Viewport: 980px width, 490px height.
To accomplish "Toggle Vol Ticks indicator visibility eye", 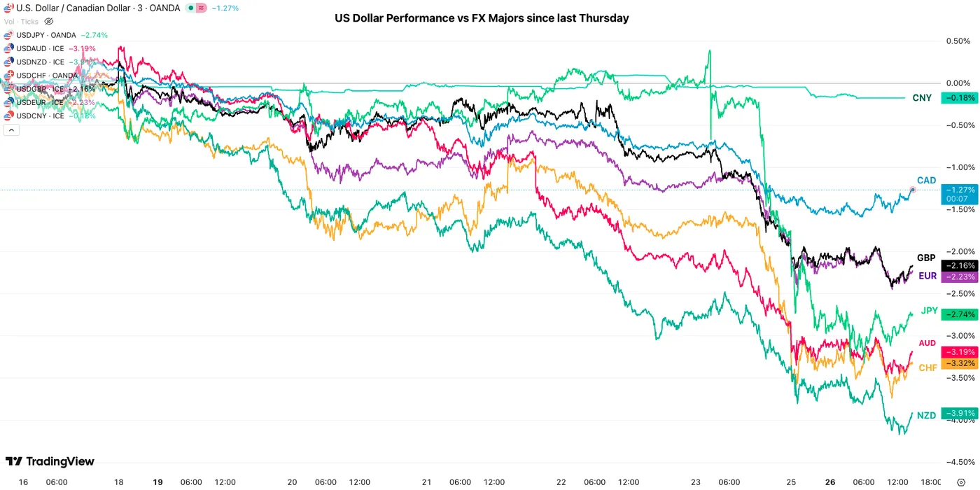I will 49,22.
